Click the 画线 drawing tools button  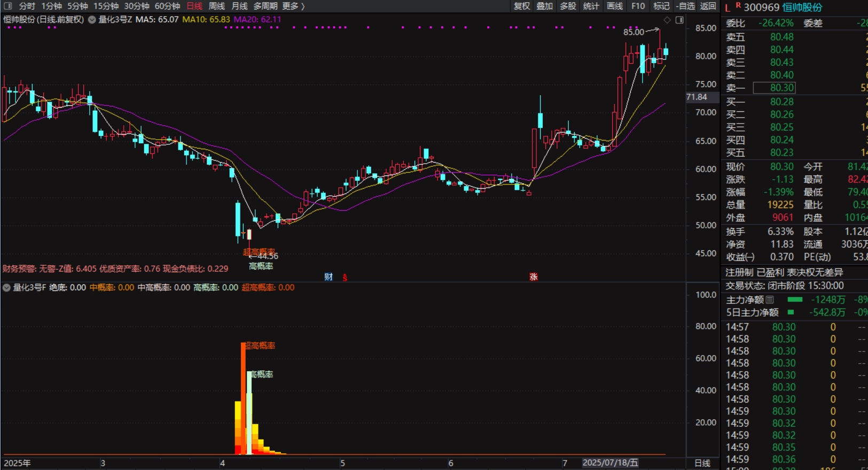click(x=615, y=6)
